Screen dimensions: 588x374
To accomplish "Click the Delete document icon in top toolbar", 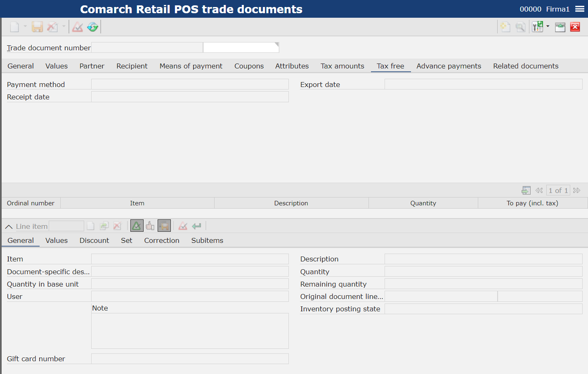I will [x=52, y=27].
